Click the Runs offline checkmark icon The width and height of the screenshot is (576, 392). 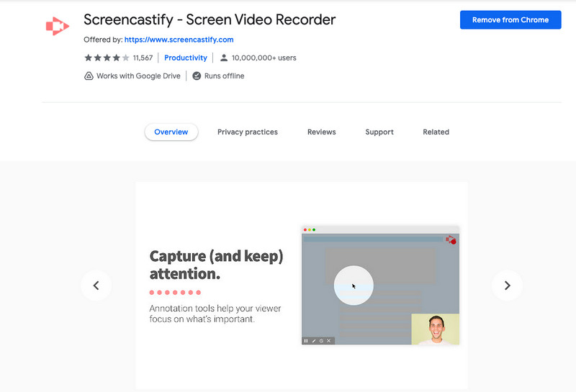[x=197, y=76]
